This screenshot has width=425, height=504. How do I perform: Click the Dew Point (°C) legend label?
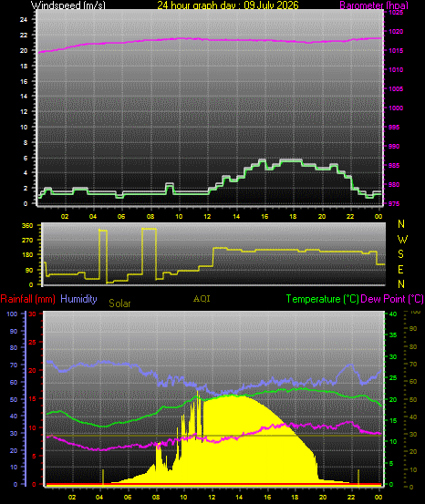point(392,299)
